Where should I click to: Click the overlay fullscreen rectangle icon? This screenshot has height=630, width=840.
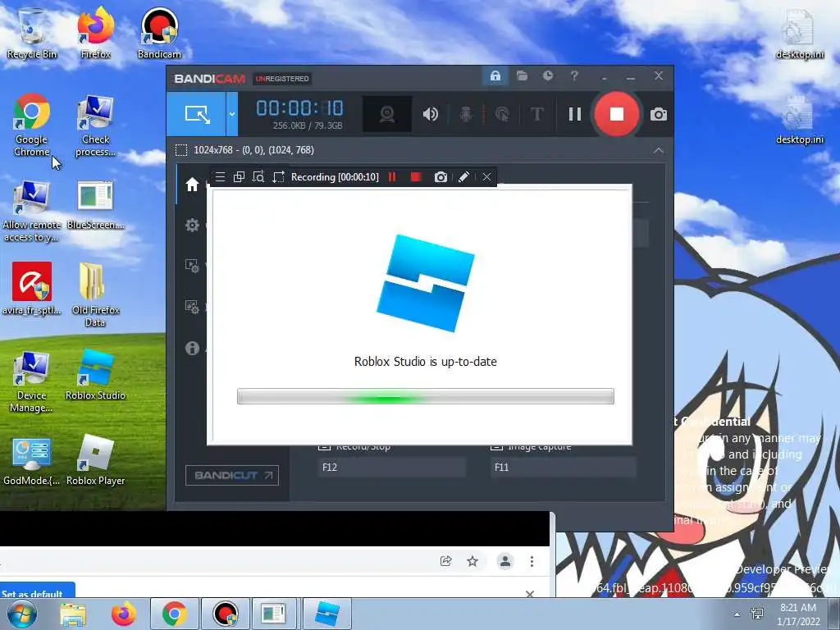click(278, 177)
